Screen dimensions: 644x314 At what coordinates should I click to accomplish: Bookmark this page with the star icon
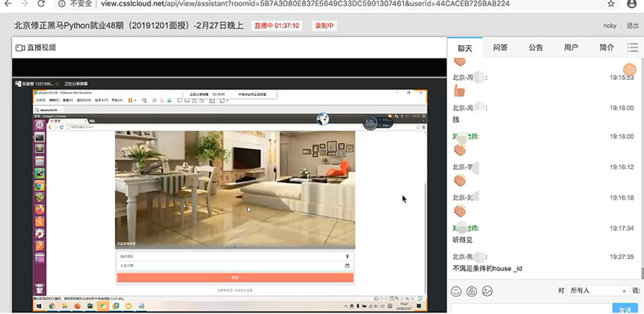611,4
